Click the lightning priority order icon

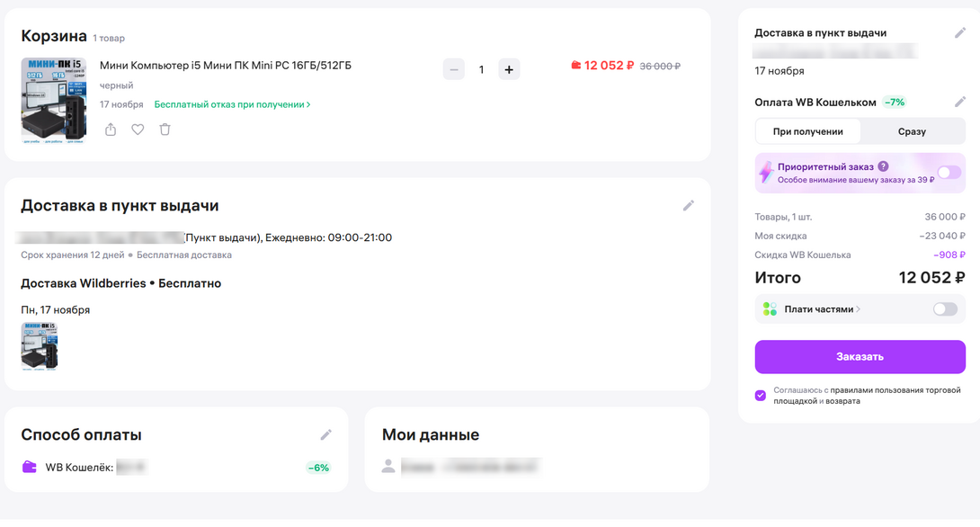click(766, 172)
